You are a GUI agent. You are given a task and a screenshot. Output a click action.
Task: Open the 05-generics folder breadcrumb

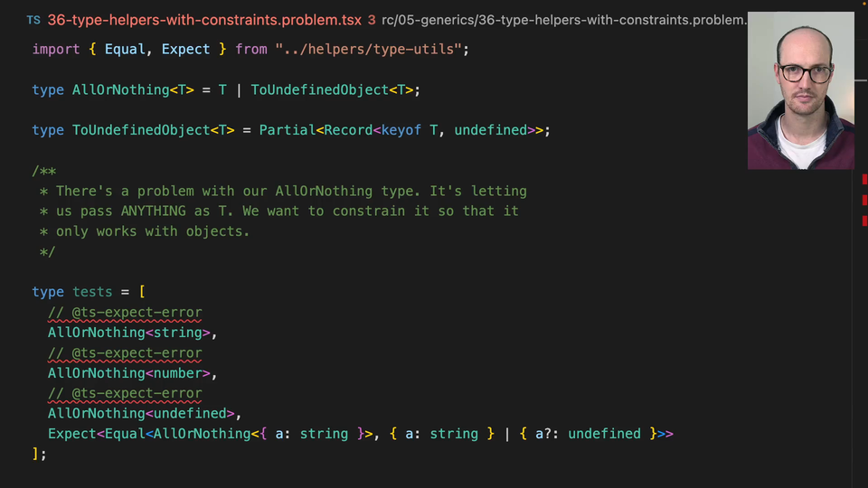coord(423,20)
